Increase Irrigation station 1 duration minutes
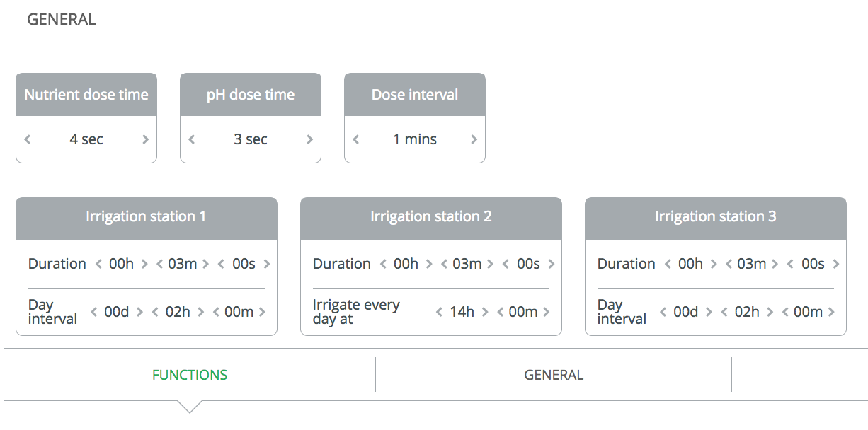Screen dimensions: 868x430 coord(206,264)
